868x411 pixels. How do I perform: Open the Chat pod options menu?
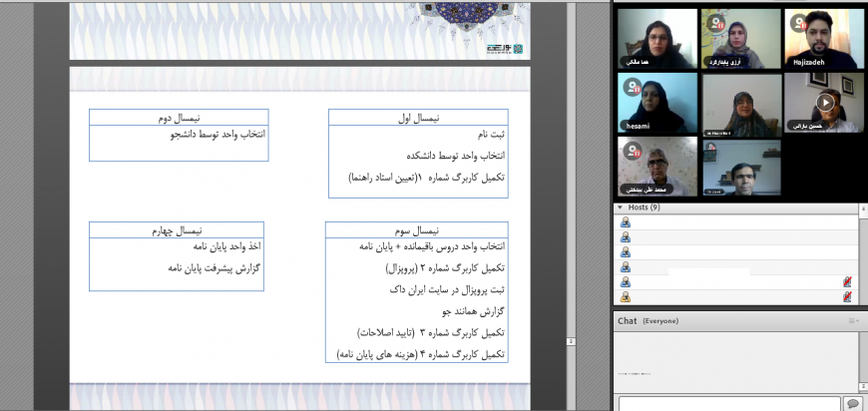click(853, 321)
